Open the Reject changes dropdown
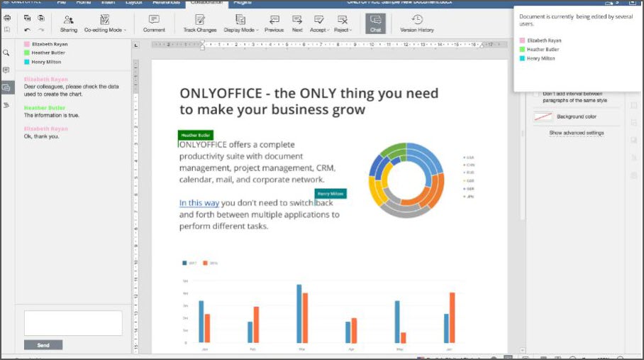The width and height of the screenshot is (644, 360). tap(343, 23)
